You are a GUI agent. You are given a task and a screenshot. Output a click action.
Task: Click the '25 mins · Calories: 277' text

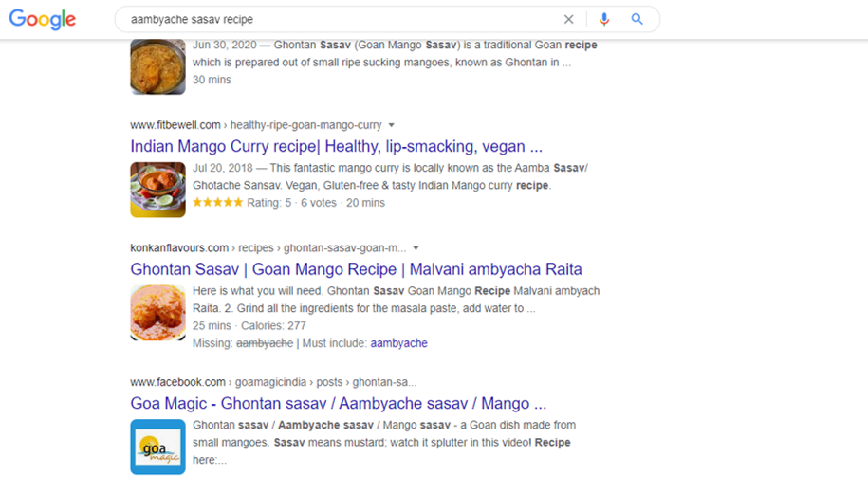(249, 326)
